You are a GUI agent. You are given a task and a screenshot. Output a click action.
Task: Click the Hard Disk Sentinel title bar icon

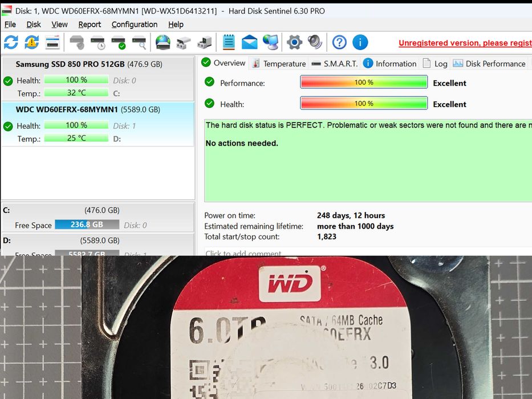point(7,10)
